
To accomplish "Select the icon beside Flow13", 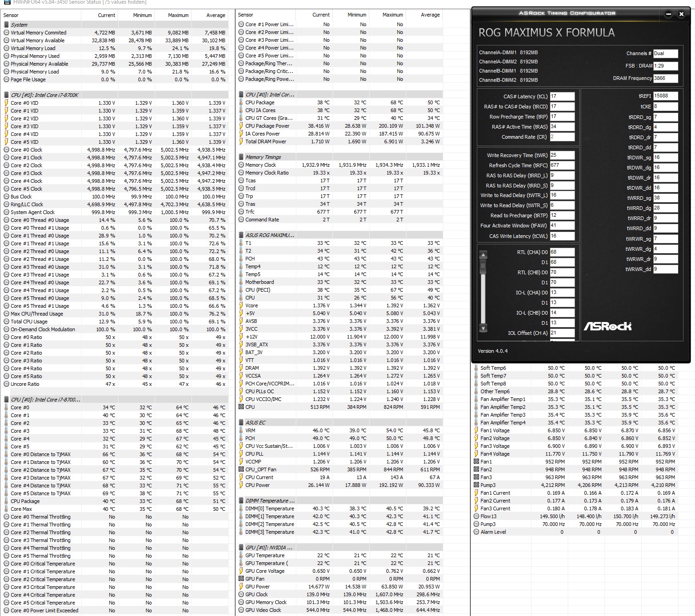I will [x=476, y=516].
